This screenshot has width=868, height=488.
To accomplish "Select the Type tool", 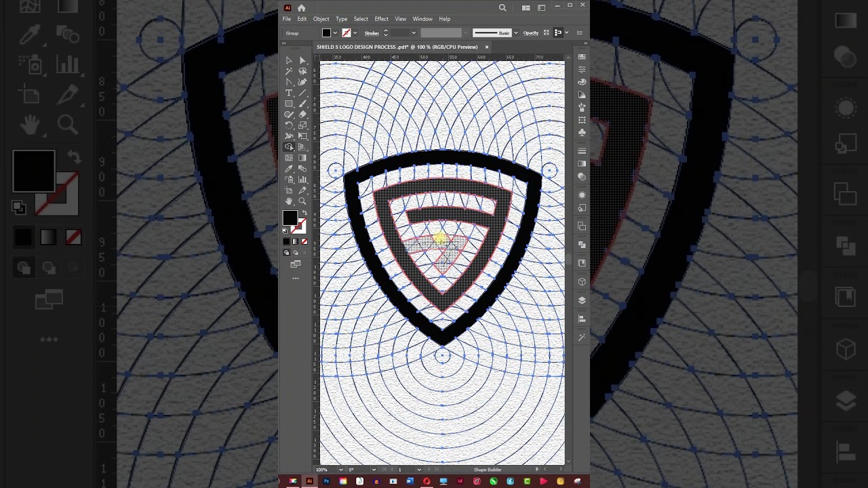I will [x=289, y=93].
